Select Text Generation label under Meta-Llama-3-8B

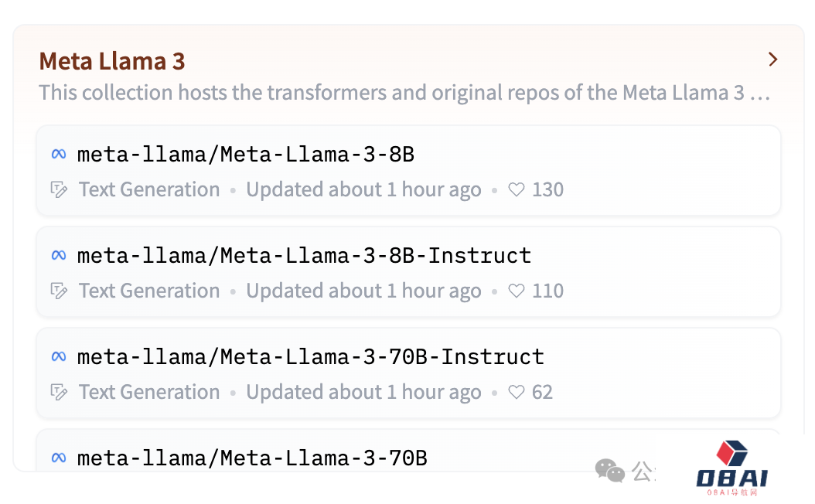(x=149, y=190)
